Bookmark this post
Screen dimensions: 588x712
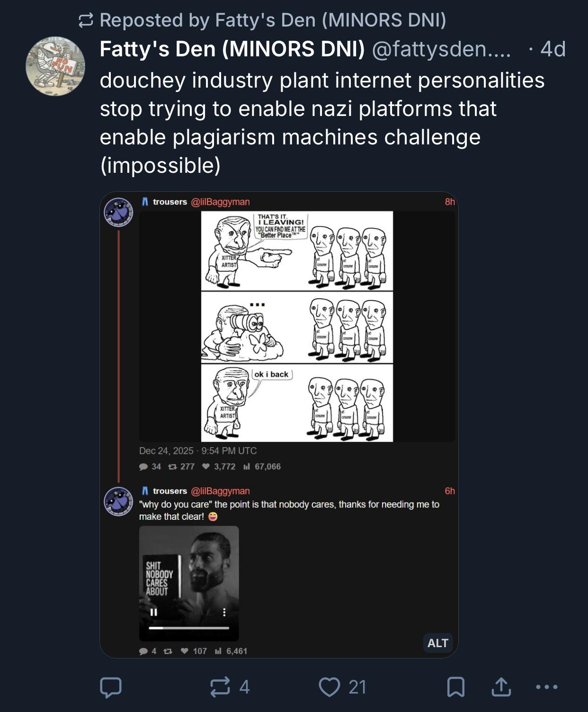pyautogui.click(x=455, y=687)
